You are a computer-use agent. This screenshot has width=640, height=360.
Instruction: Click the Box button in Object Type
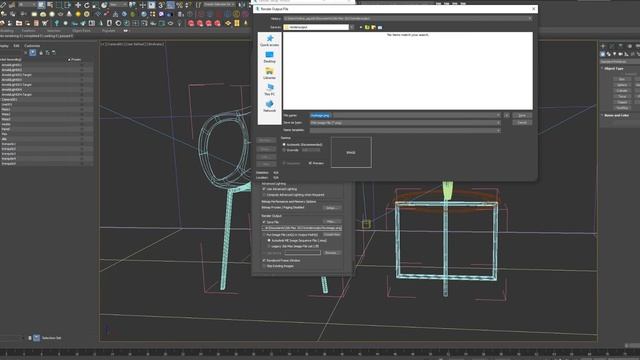pyautogui.click(x=622, y=79)
